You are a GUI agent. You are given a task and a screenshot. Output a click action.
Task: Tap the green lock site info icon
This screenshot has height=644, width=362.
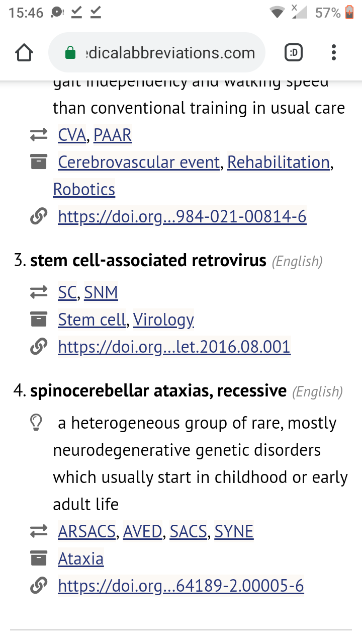pos(70,53)
